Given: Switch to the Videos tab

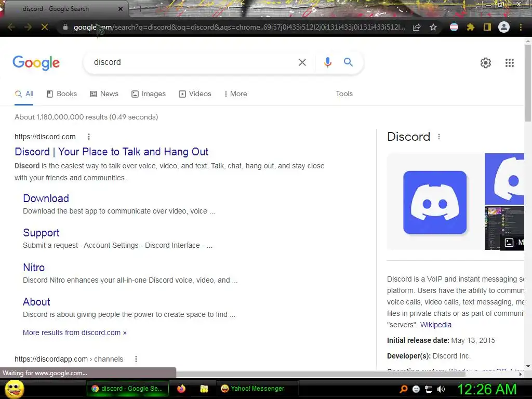Looking at the screenshot, I should [x=195, y=94].
